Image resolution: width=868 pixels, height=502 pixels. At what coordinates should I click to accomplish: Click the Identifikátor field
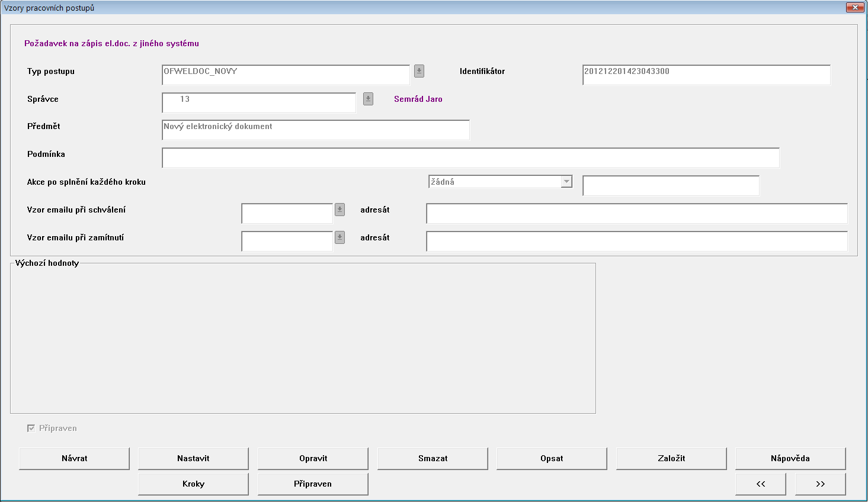(706, 75)
